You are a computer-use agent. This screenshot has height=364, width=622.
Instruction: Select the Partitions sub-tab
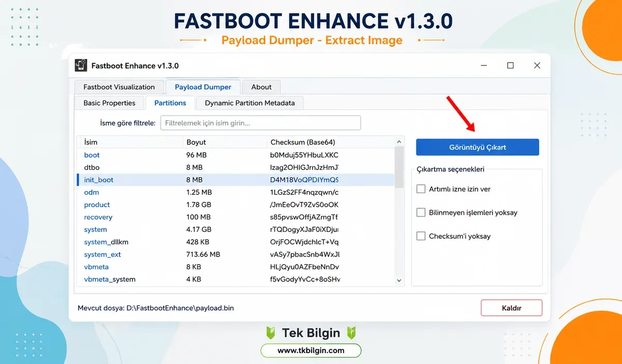pyautogui.click(x=170, y=103)
